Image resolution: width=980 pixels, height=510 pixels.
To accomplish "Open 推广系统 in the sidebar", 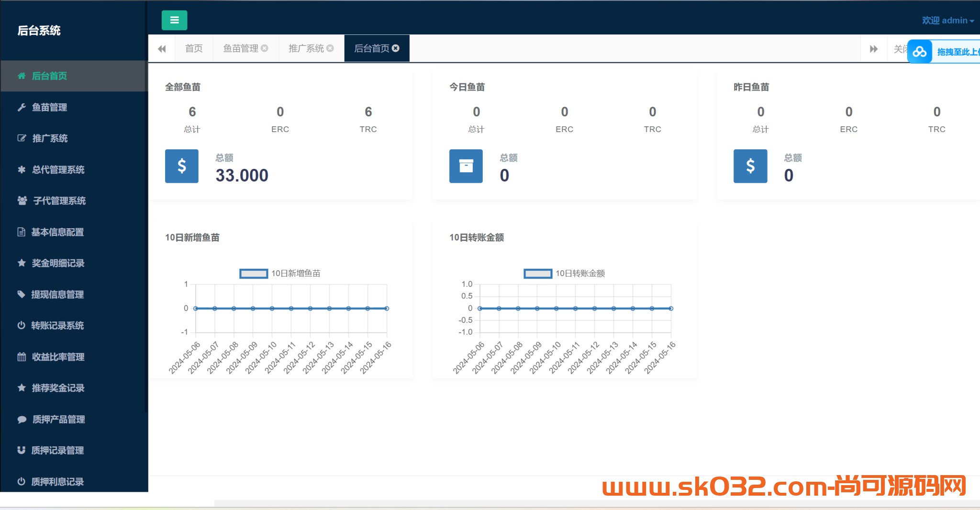I will 74,138.
